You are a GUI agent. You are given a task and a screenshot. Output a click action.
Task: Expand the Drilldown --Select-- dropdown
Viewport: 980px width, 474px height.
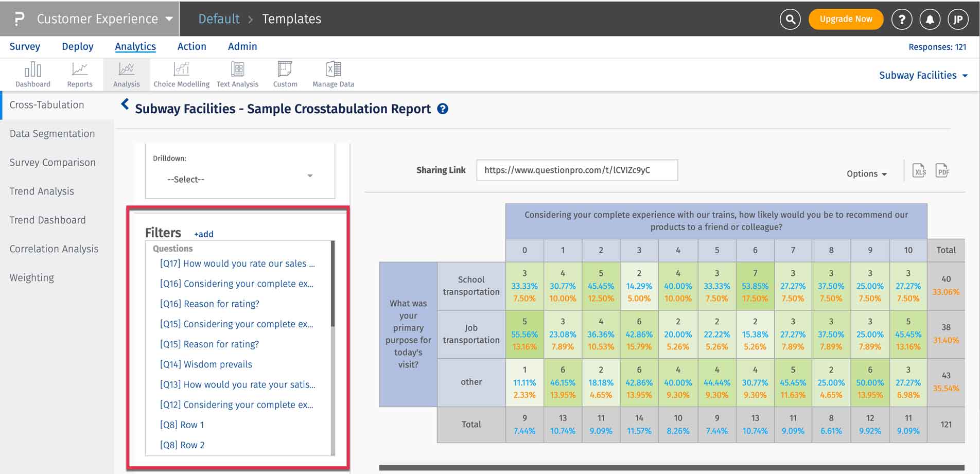240,179
